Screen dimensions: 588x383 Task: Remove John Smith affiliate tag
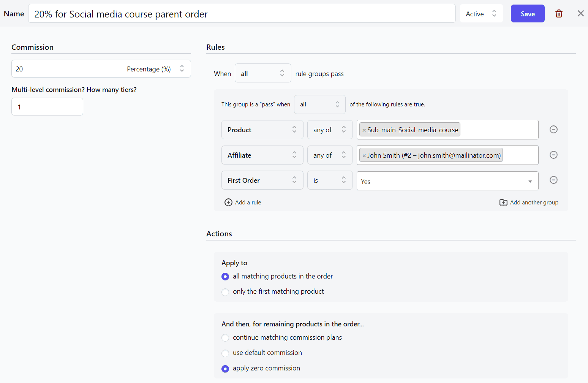(364, 156)
